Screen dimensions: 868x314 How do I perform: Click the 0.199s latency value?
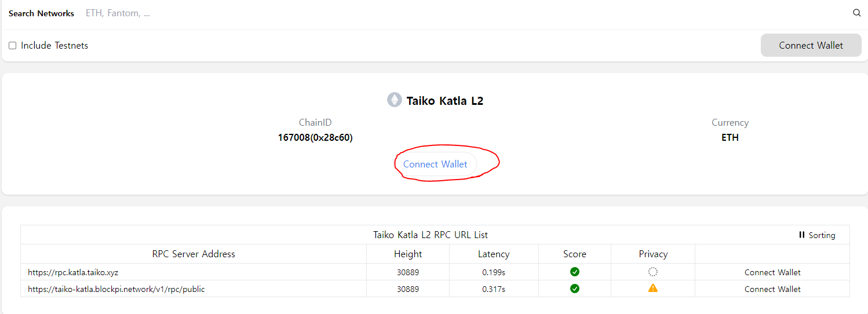[x=494, y=272]
